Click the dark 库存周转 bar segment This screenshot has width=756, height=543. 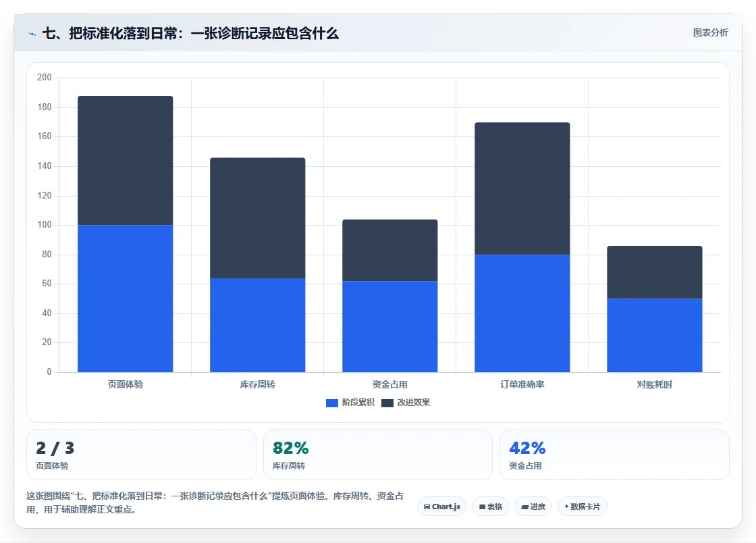[x=257, y=218]
